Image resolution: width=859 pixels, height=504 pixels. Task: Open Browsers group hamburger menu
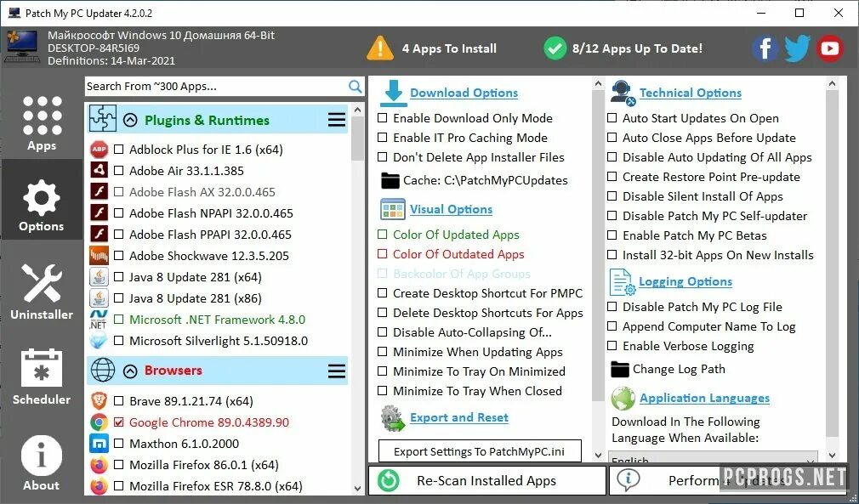coord(337,371)
